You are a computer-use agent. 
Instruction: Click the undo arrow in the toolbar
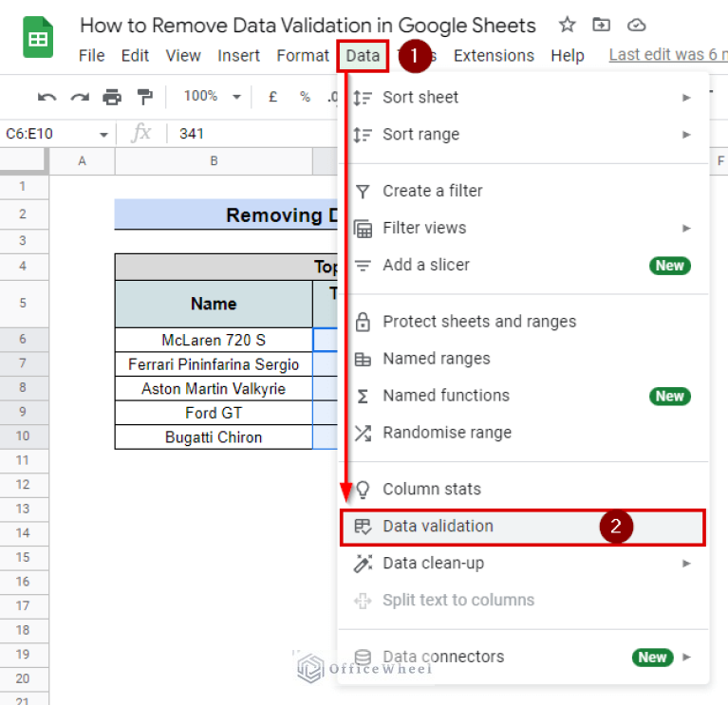click(x=47, y=97)
